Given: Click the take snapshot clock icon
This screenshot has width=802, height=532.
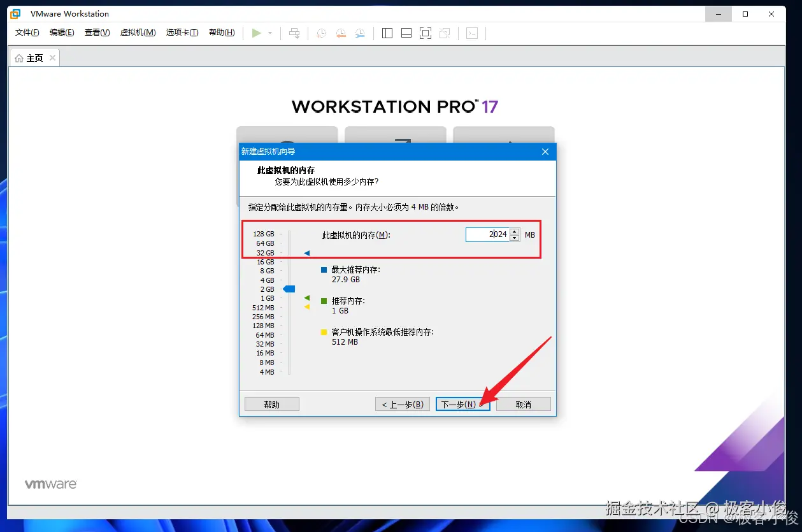Looking at the screenshot, I should click(x=321, y=33).
